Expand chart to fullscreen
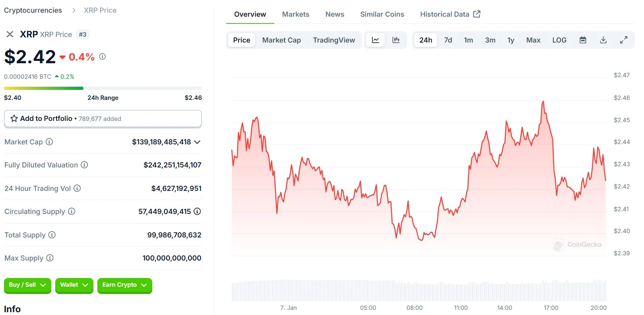644x315 pixels. click(x=624, y=40)
